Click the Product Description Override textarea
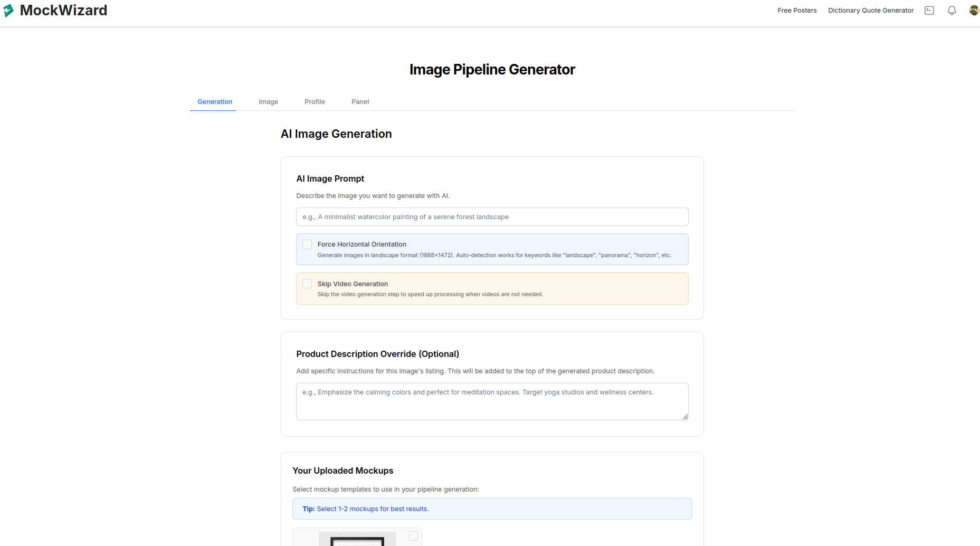The width and height of the screenshot is (980, 546). point(492,401)
